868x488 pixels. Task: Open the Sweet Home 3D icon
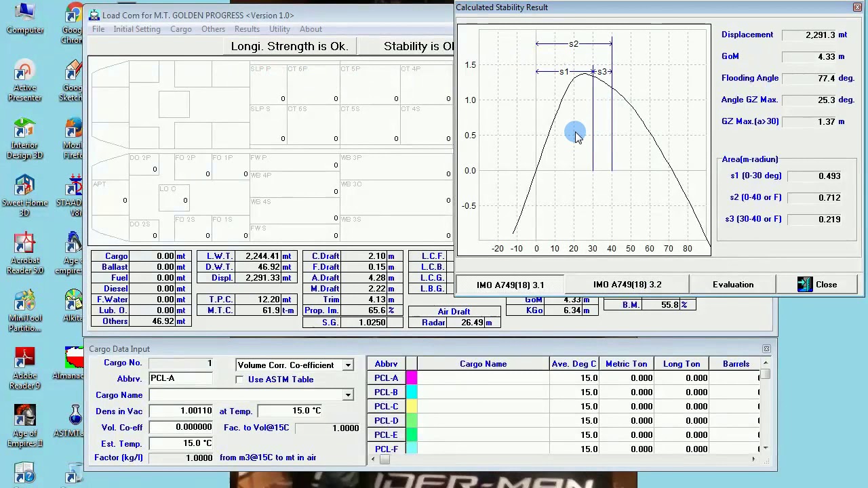click(x=25, y=198)
